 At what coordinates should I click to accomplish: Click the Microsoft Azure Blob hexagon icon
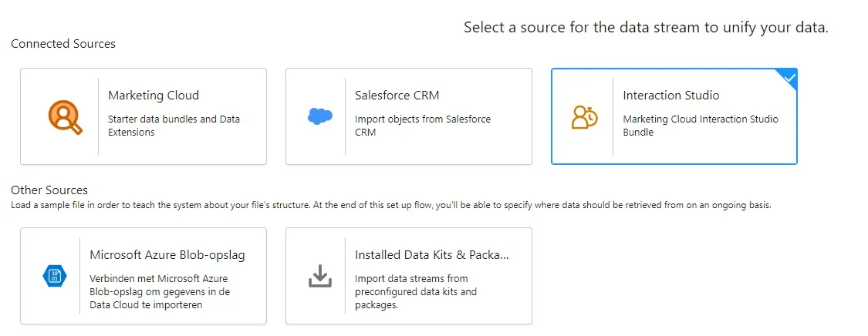tap(55, 275)
